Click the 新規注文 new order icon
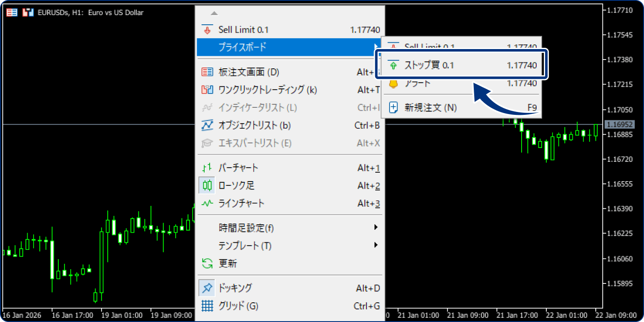This screenshot has height=322, width=644. tap(393, 107)
